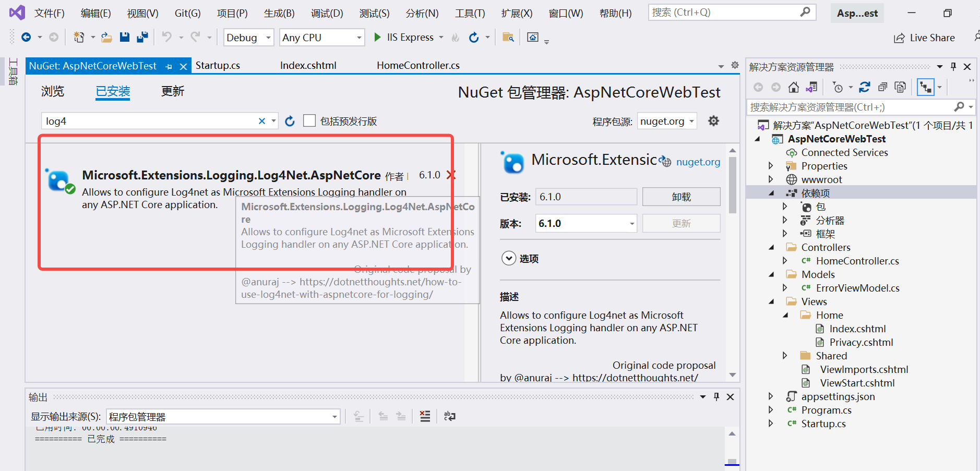Click the Sync/Refresh icon in Solution Explorer
Screen dimensions: 980x471
coord(865,87)
